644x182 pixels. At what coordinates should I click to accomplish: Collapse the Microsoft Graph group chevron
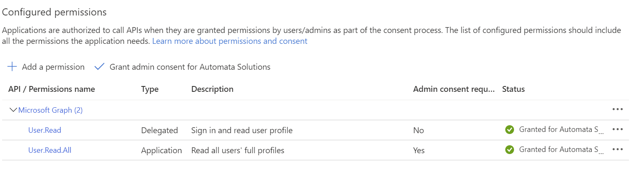[x=13, y=110]
